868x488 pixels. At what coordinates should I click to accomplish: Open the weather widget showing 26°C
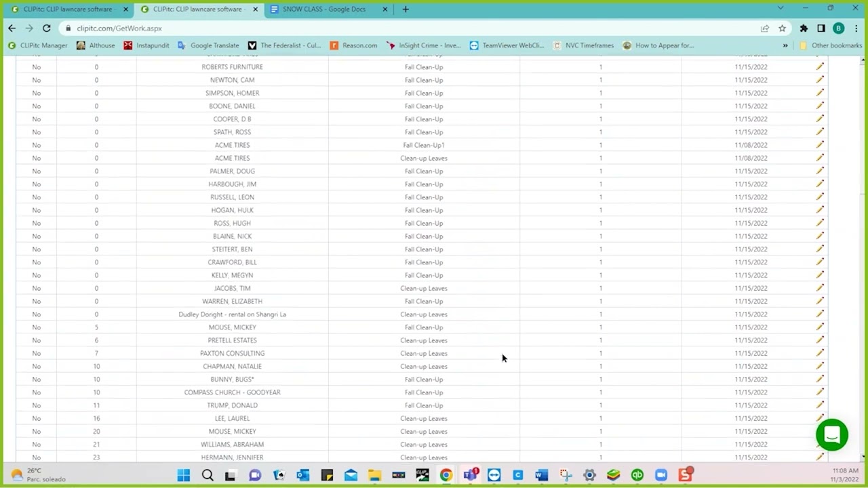coord(38,474)
